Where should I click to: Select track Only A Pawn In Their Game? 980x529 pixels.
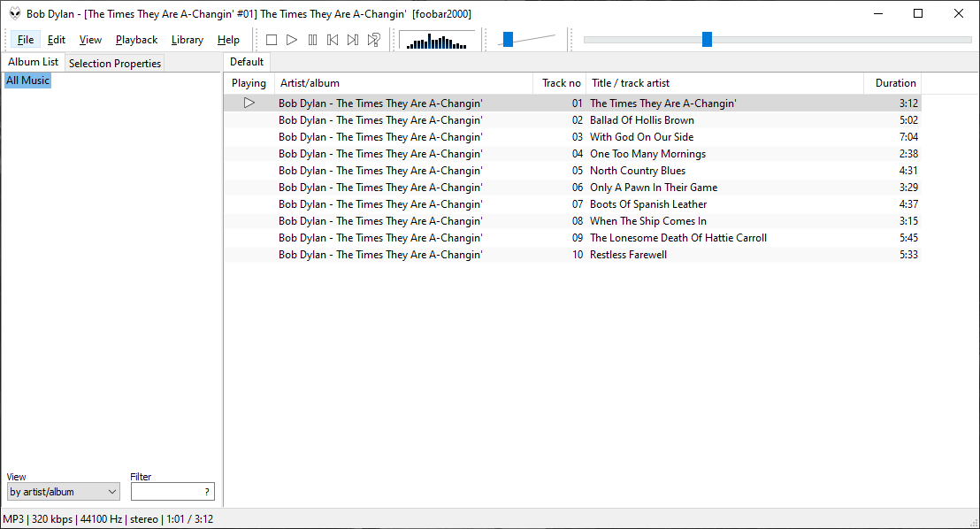coord(572,188)
